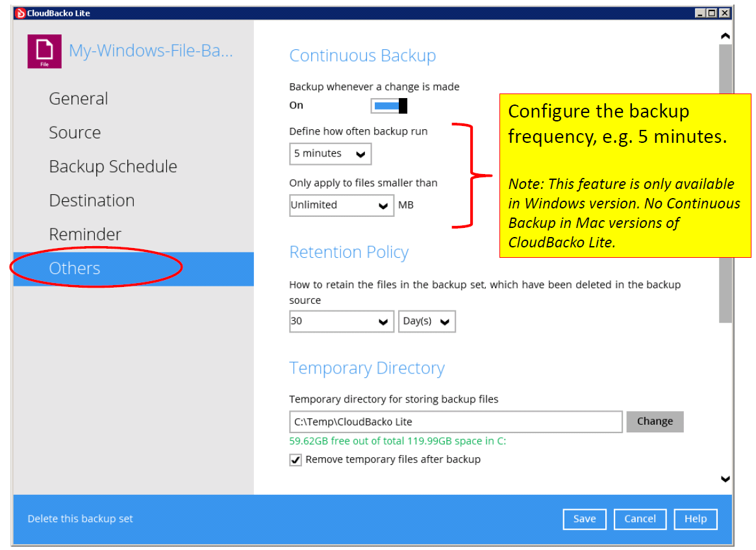Click the scroll up arrow

[x=725, y=36]
